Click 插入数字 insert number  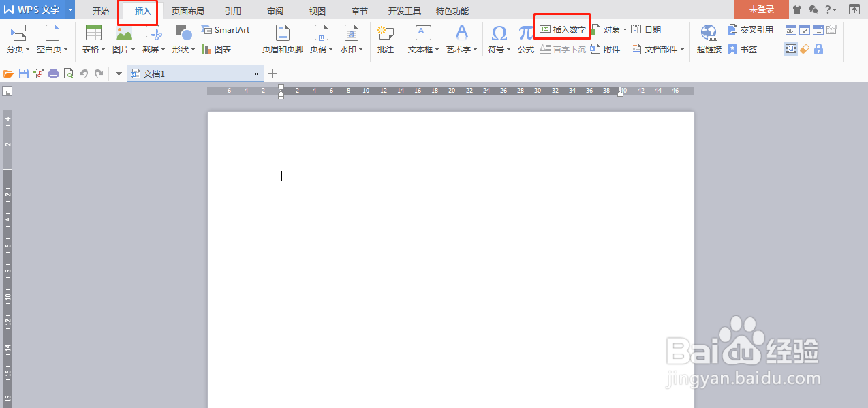[563, 30]
